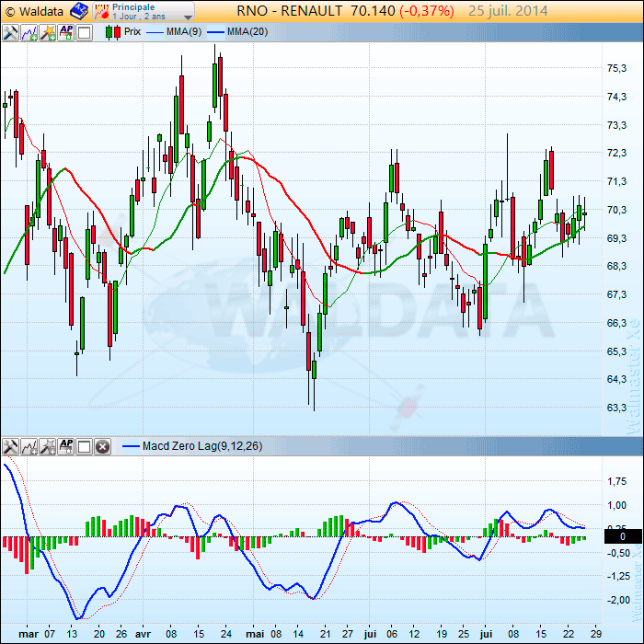Click the dropdown arrow beside '1 Jour, 2 ans'
This screenshot has width=644, height=644.
pos(188,17)
